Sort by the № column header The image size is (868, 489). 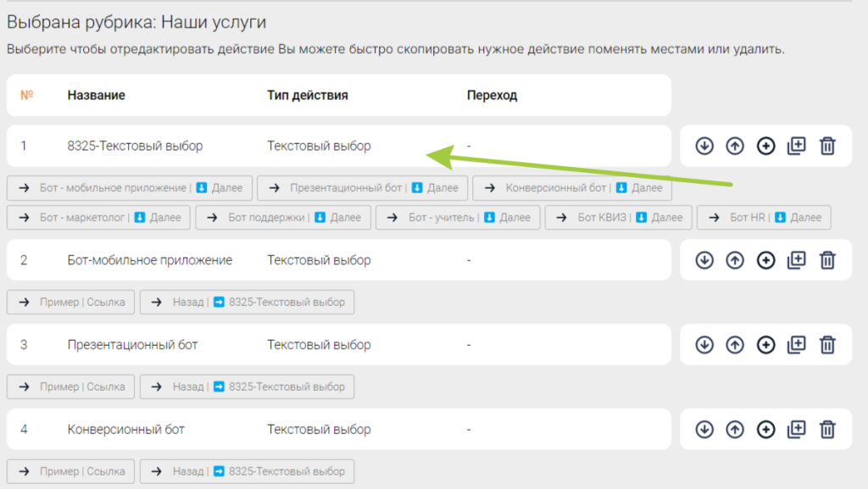(26, 95)
